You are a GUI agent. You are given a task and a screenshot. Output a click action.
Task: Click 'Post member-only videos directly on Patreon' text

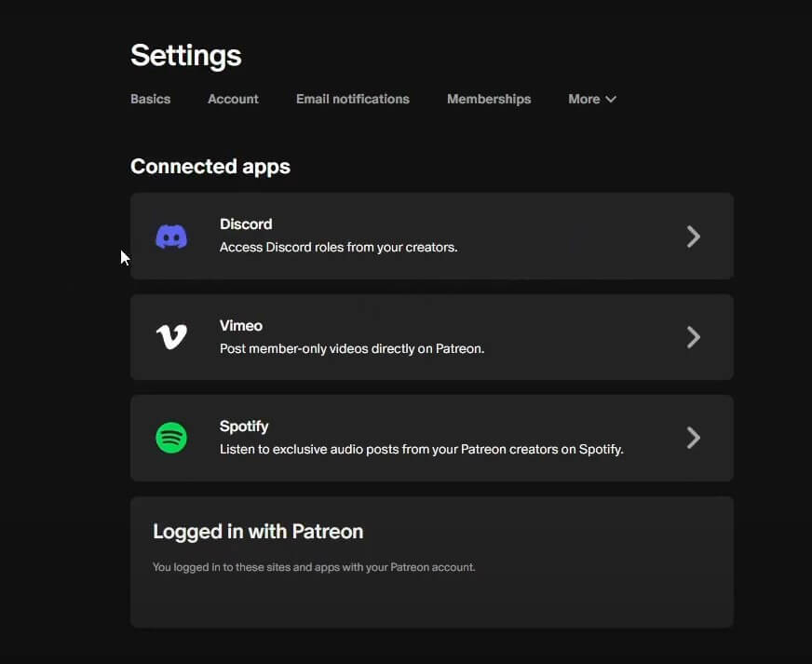tap(352, 348)
